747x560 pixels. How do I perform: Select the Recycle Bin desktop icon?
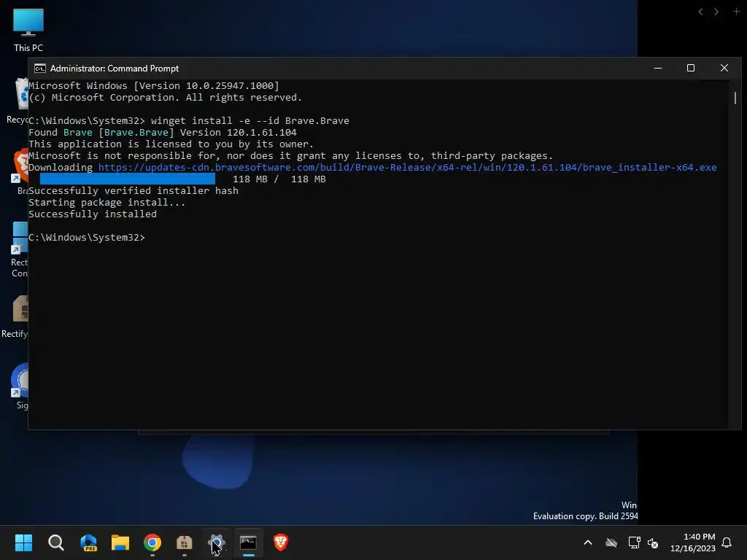tap(18, 101)
